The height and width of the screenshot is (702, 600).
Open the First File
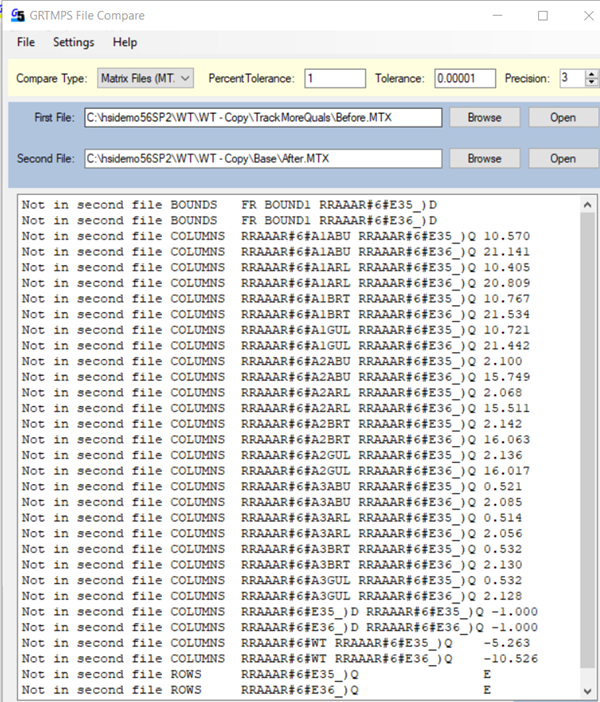[x=562, y=118]
